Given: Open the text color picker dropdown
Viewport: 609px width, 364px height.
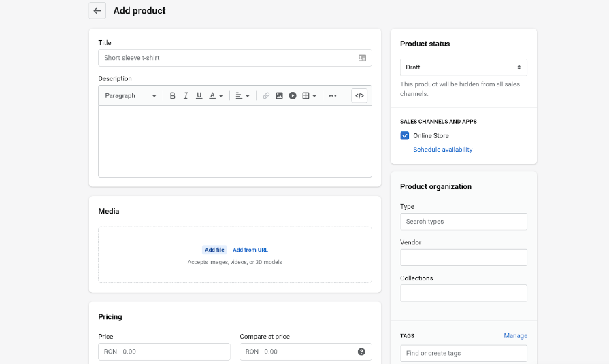Looking at the screenshot, I should [216, 96].
